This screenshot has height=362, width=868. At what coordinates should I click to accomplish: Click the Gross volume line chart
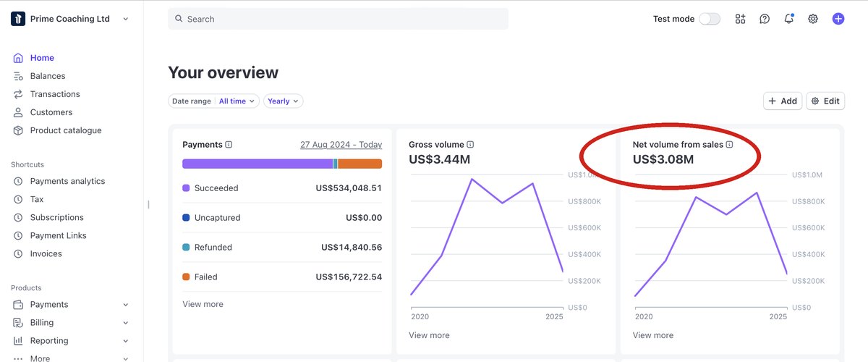coord(487,243)
